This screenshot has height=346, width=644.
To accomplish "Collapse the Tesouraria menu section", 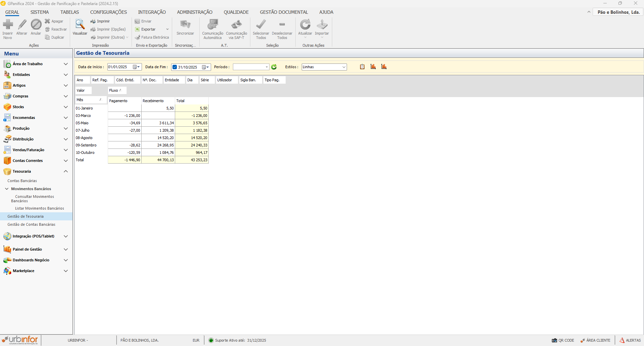I will click(66, 171).
